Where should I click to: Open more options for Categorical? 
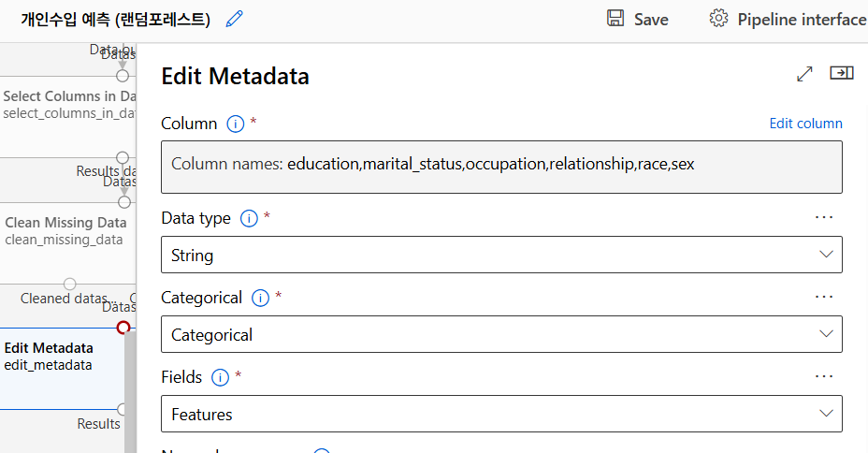pyautogui.click(x=823, y=297)
